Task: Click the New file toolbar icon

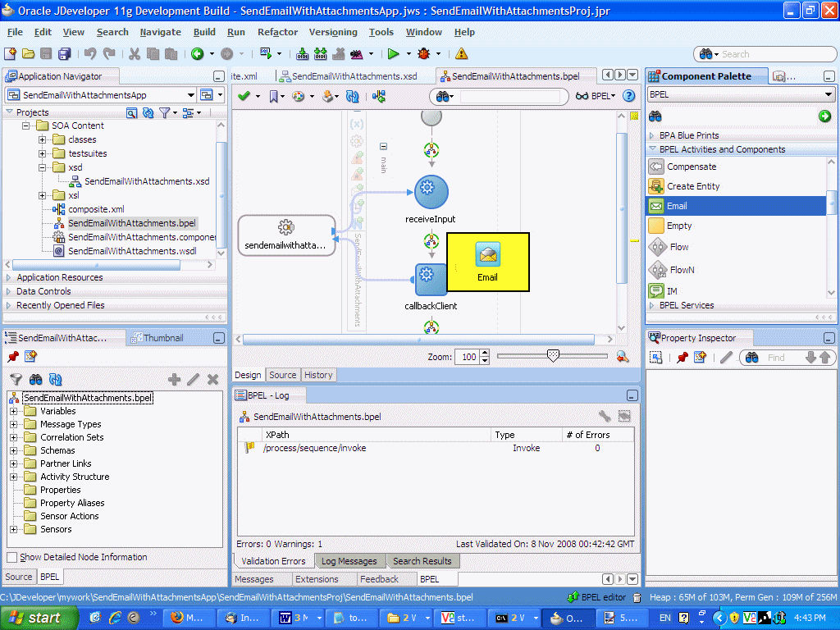Action: coord(10,53)
